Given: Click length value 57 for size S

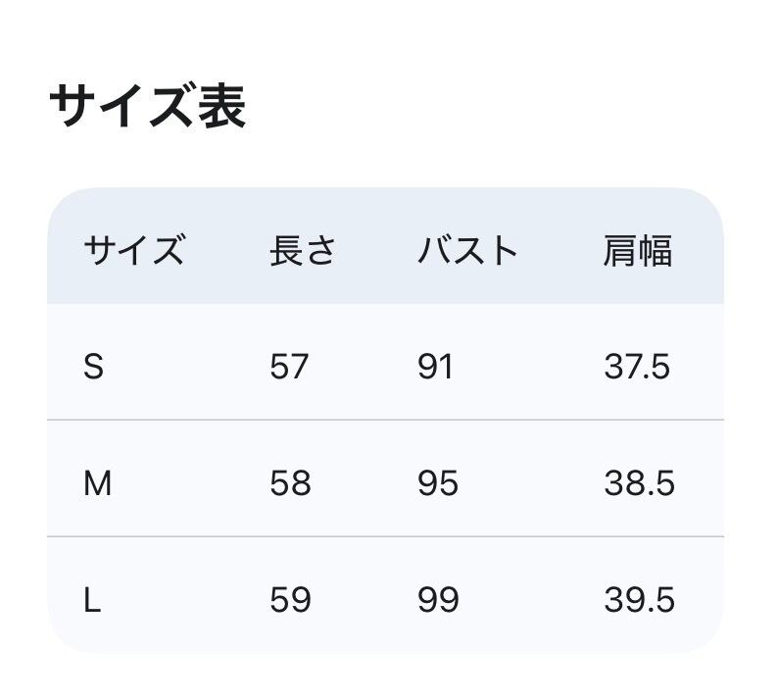Looking at the screenshot, I should [289, 367].
